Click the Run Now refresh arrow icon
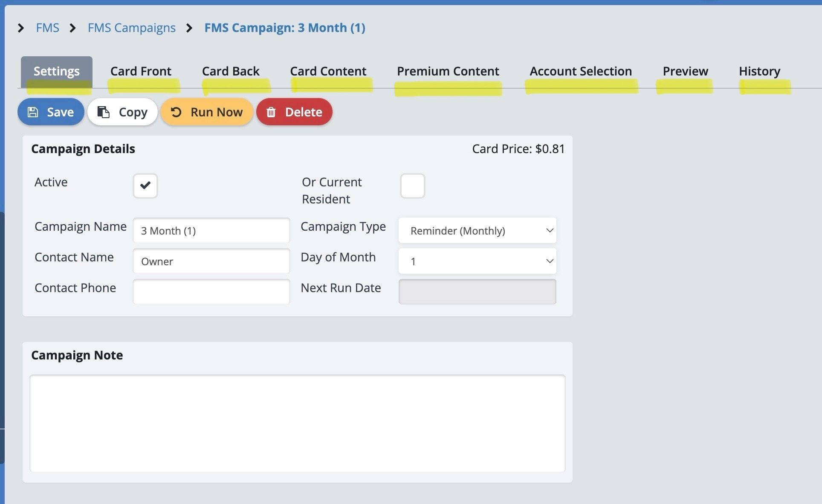 176,112
